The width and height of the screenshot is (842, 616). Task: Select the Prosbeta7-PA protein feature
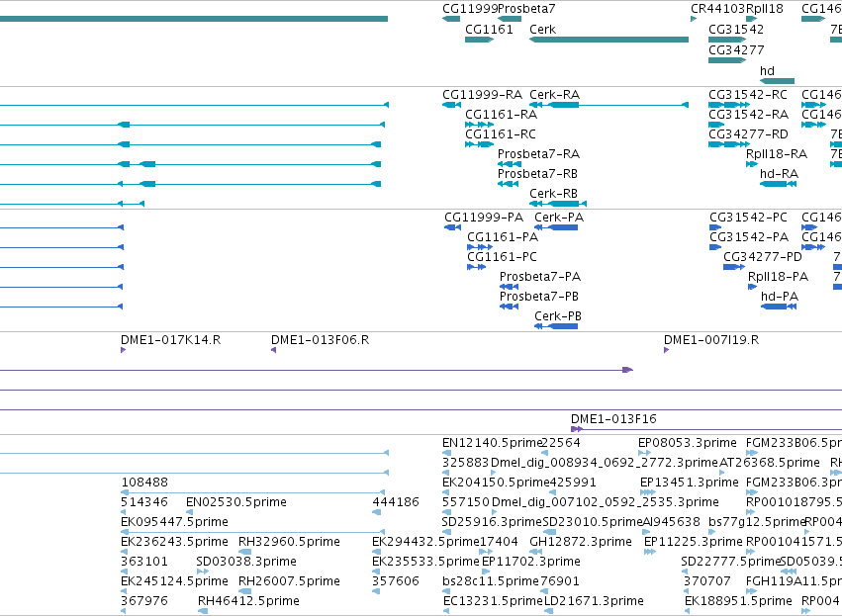(509, 287)
